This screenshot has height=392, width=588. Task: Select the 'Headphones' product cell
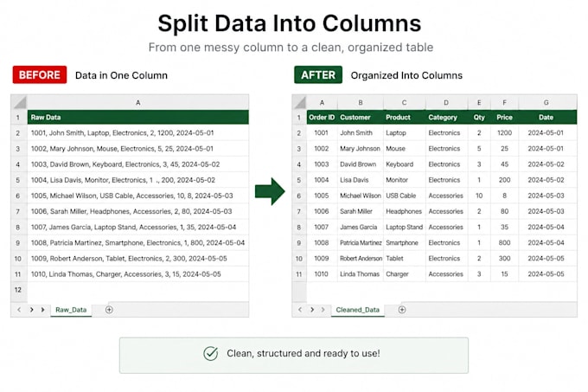(405, 211)
